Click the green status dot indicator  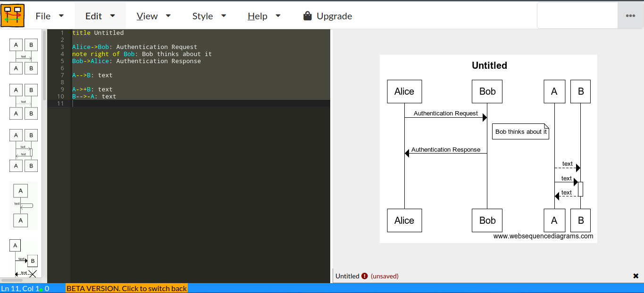pyautogui.click(x=41, y=289)
